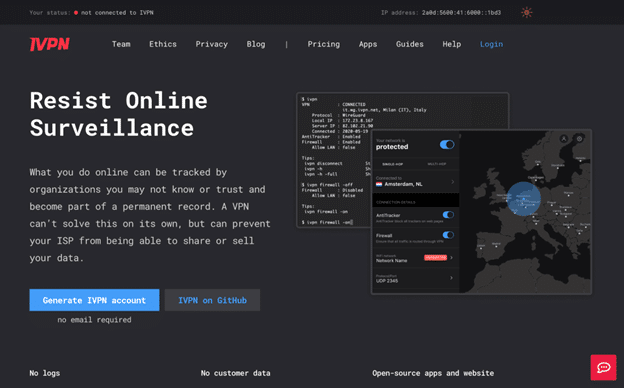This screenshot has width=624, height=388.
Task: Click the Netherlands flag icon
Action: (x=379, y=184)
